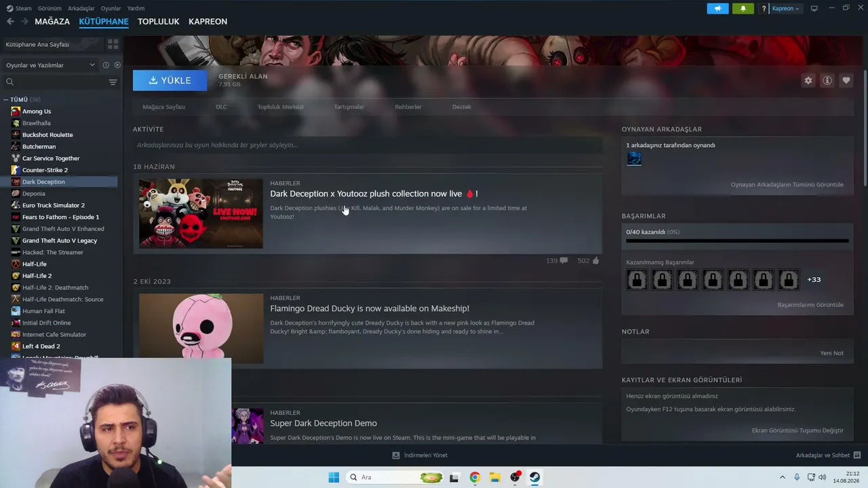
Task: Click the Windows taskbar search box
Action: (395, 477)
